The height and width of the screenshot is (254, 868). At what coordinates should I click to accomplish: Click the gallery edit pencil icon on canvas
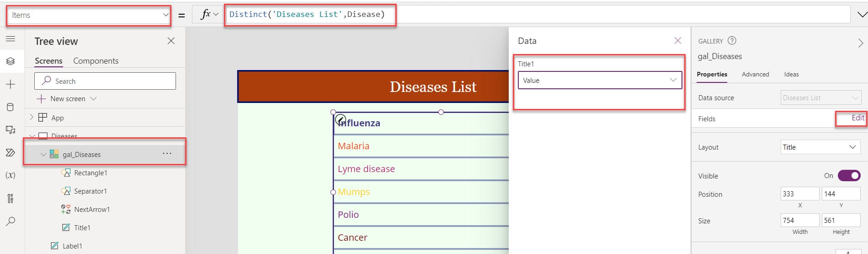[341, 120]
